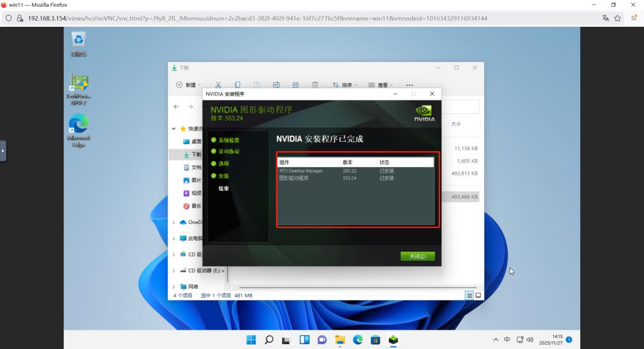The height and width of the screenshot is (349, 644).
Task: Click the back navigation arrow in Explorer
Action: click(175, 106)
